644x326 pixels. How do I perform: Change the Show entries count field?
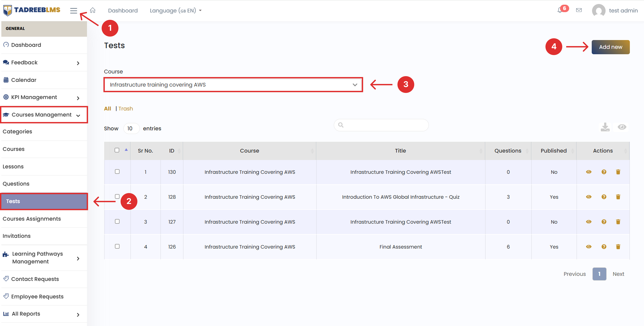[x=131, y=128]
